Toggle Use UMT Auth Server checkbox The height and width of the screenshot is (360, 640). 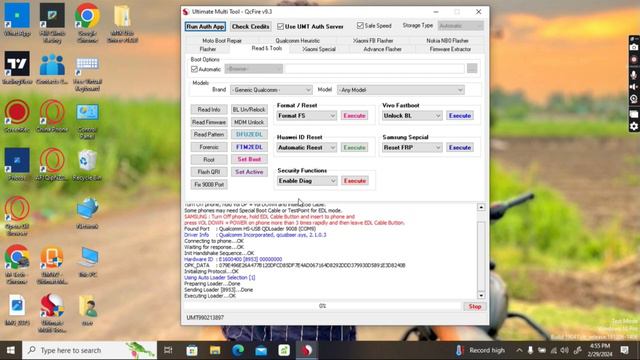pyautogui.click(x=280, y=26)
